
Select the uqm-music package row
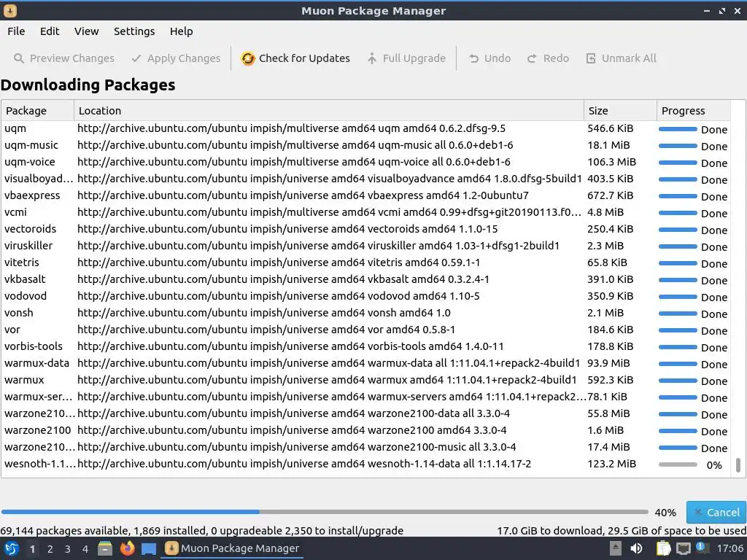(365, 145)
